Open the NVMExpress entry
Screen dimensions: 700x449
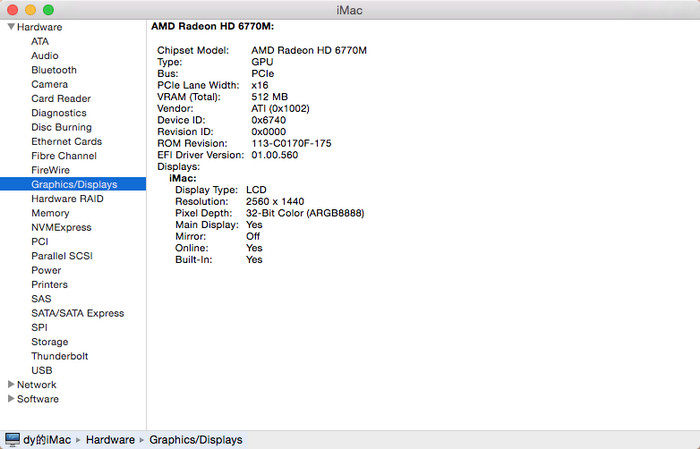click(61, 227)
